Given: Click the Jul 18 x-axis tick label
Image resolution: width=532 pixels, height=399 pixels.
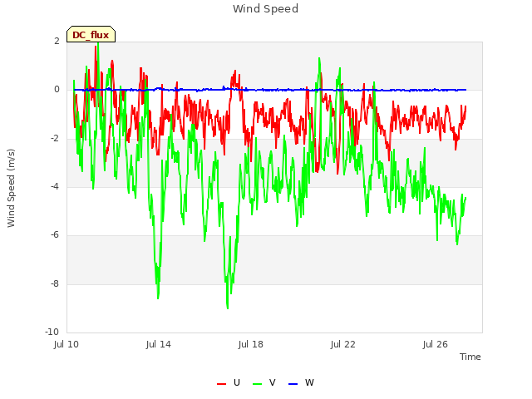Looking at the screenshot, I should click(x=251, y=344).
